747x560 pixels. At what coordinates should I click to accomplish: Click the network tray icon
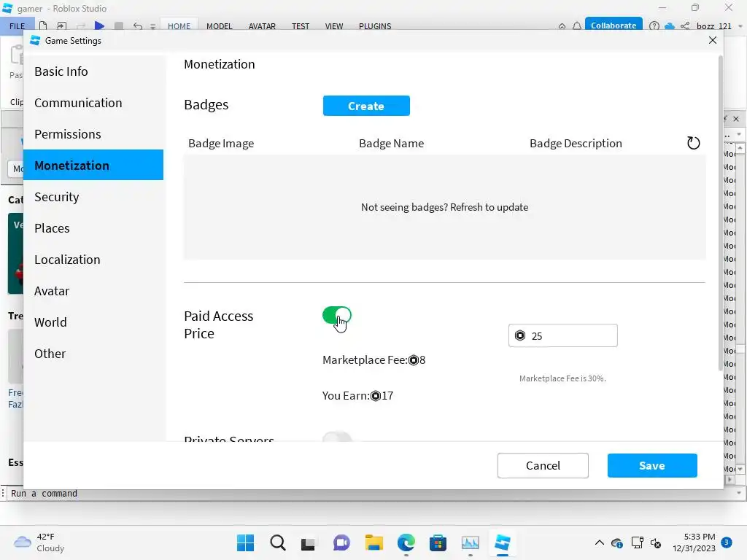point(637,542)
